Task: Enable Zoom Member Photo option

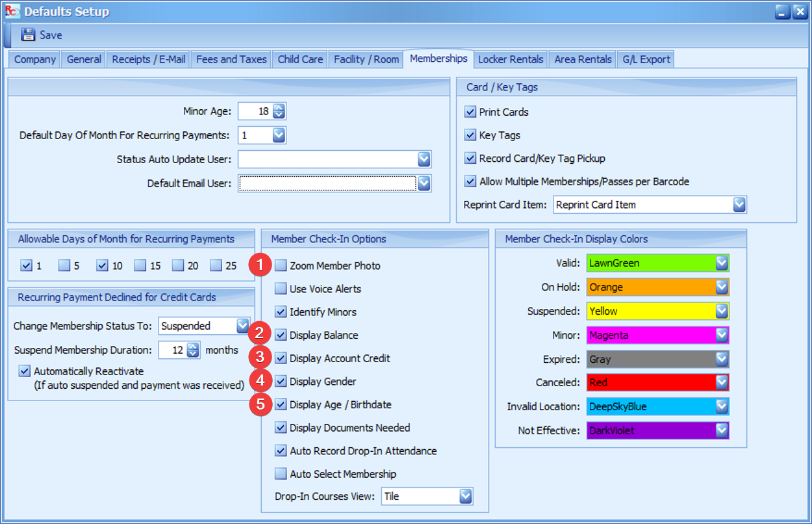Action: (281, 265)
